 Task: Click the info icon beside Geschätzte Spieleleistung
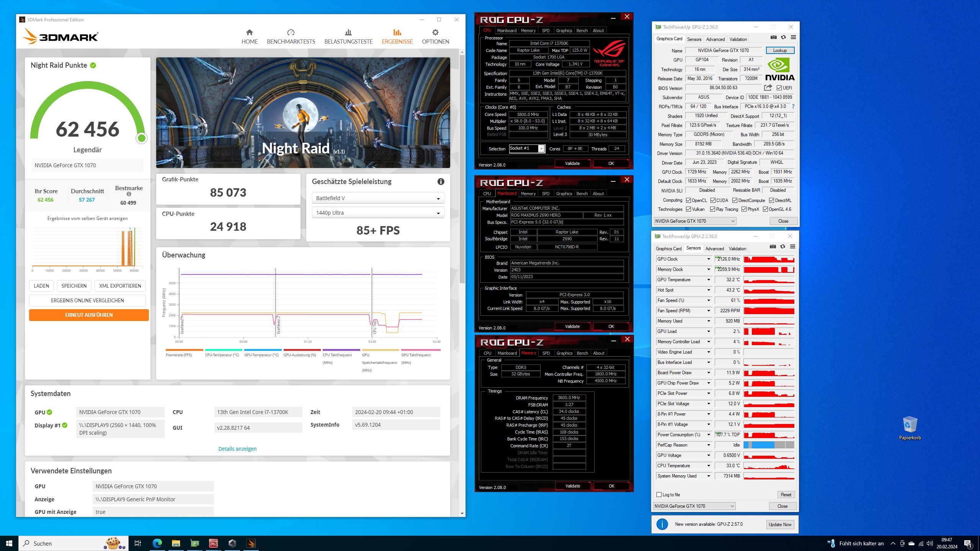[x=441, y=182]
